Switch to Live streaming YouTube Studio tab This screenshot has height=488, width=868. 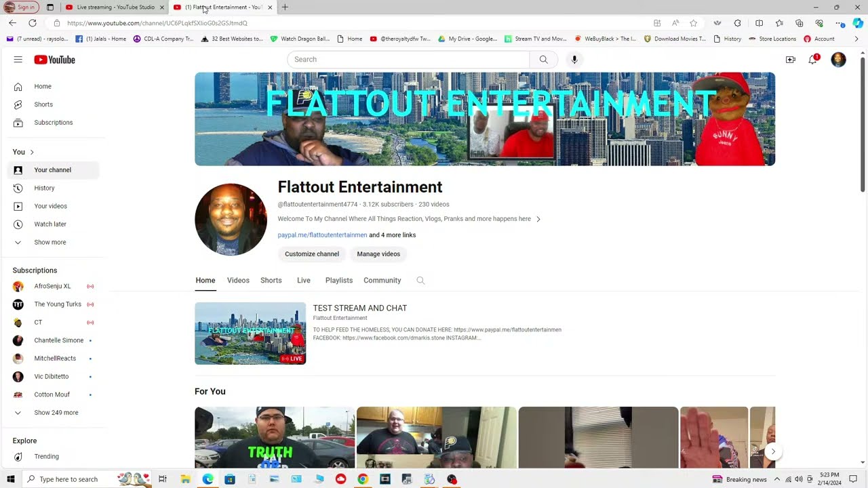(115, 7)
